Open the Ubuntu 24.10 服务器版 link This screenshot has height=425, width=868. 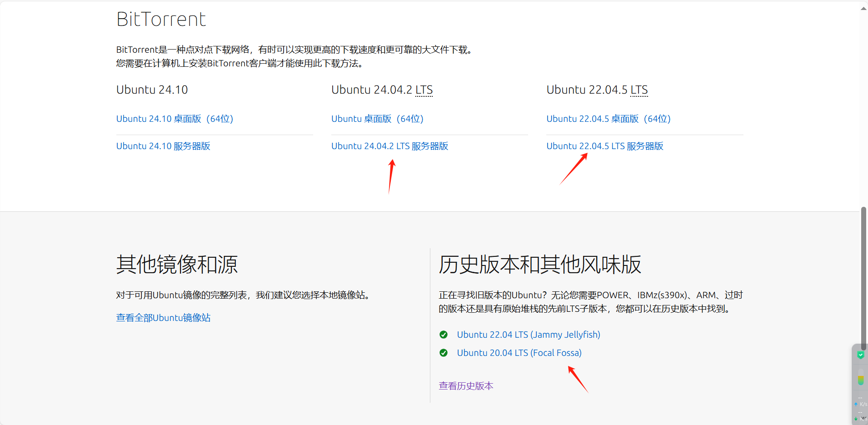(x=163, y=146)
